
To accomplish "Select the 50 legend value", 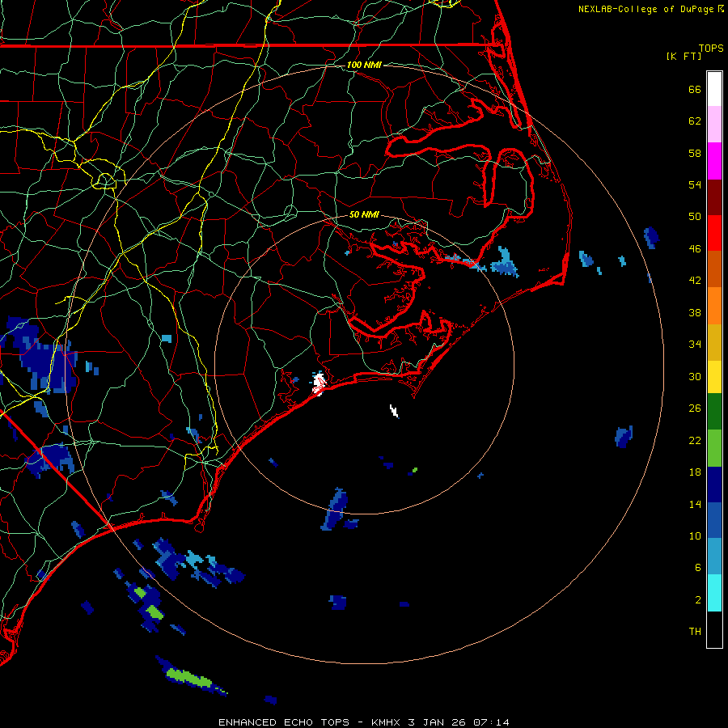I will [695, 217].
